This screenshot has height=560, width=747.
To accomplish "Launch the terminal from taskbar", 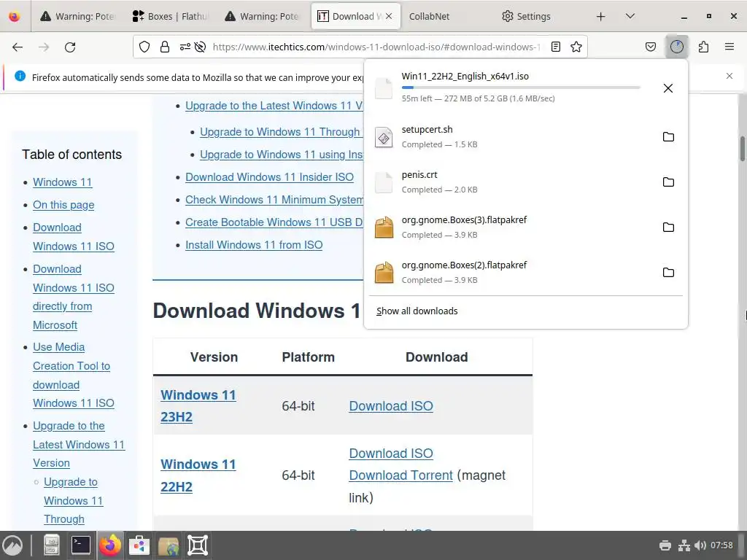I will coord(80,545).
